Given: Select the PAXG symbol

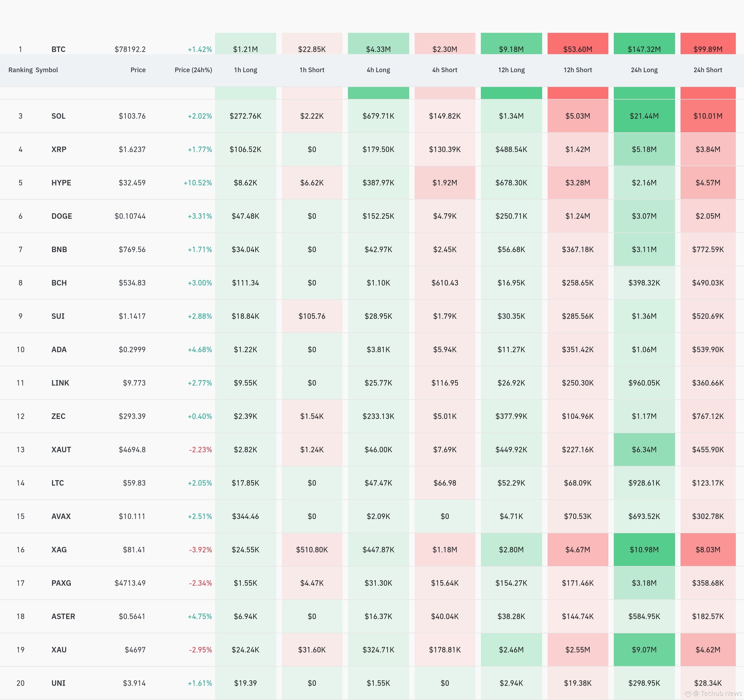Looking at the screenshot, I should coord(61,583).
